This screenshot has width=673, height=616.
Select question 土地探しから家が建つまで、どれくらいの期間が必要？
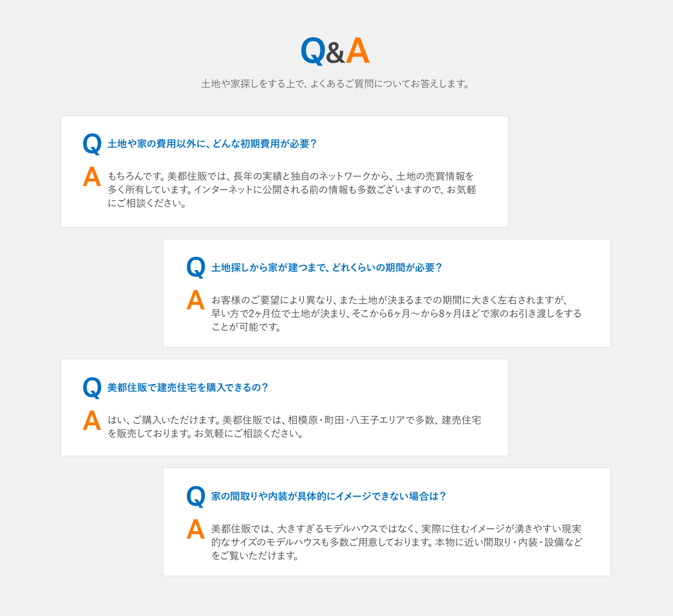pos(327,268)
